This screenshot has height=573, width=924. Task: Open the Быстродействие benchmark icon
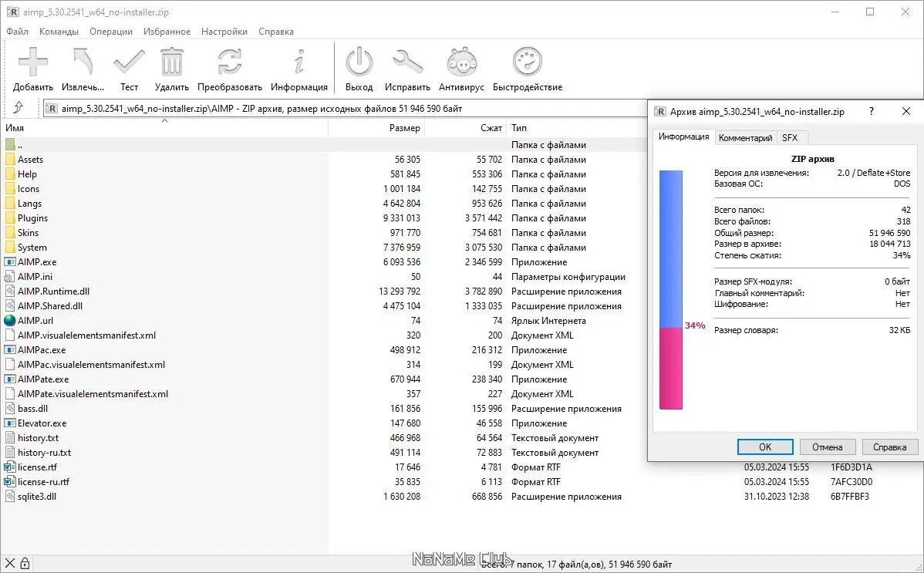click(x=528, y=62)
